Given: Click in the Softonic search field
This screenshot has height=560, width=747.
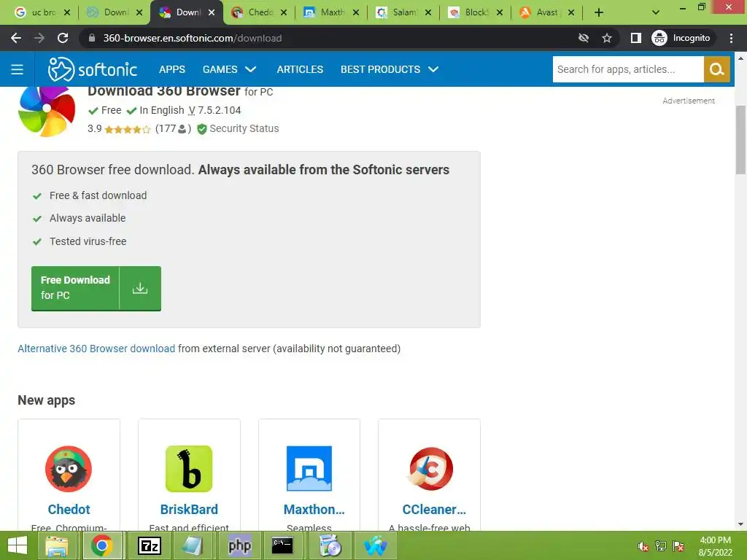Looking at the screenshot, I should [x=628, y=69].
